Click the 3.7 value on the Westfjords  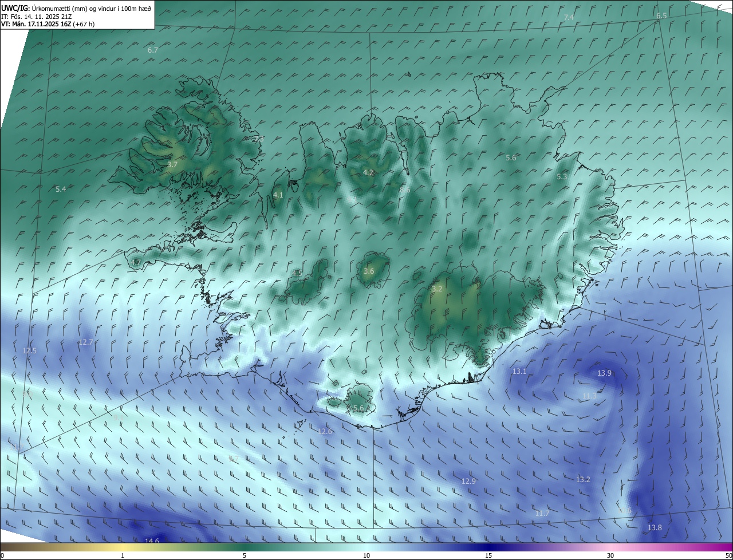172,164
